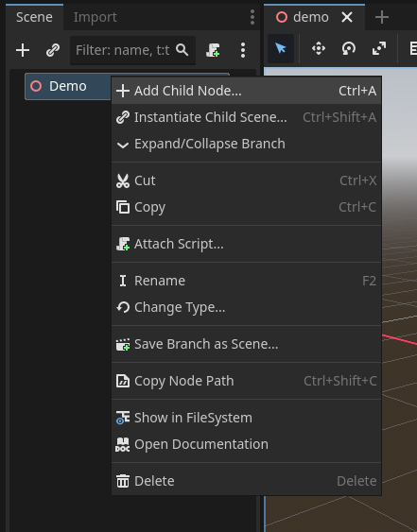This screenshot has width=417, height=532.
Task: Click the magnifier icon in the filter field
Action: click(x=182, y=50)
